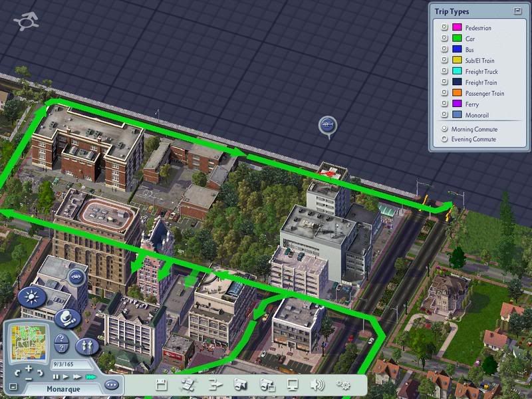
Task: Click the green Car color swatch
Action: pos(457,38)
